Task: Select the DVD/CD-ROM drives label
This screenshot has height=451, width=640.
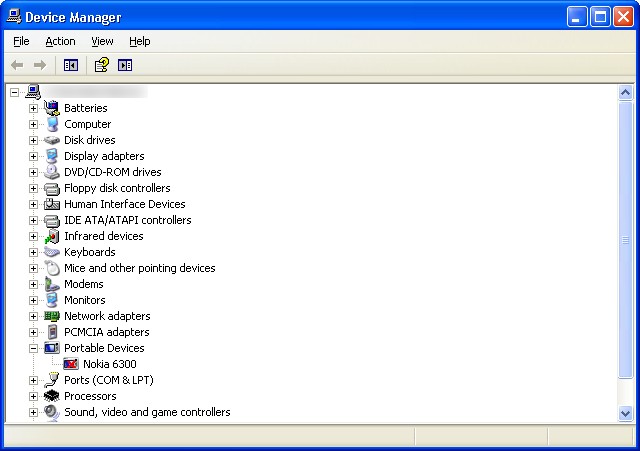Action: click(x=113, y=172)
